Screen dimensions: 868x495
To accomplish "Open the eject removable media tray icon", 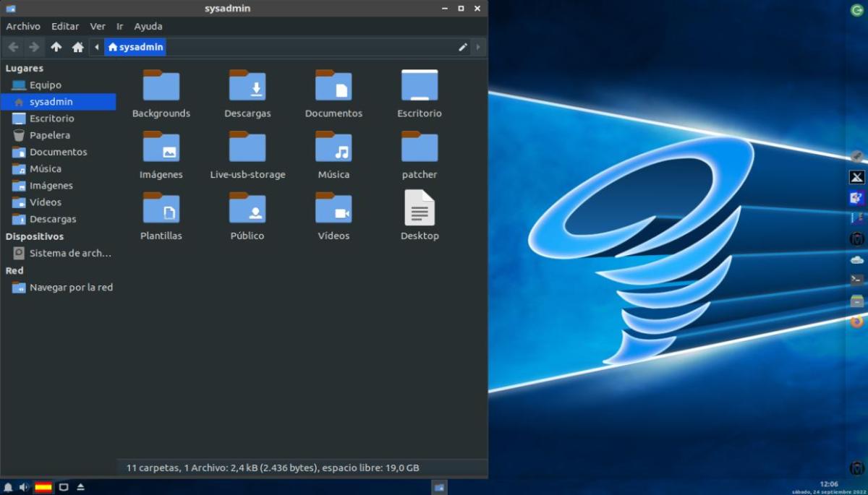I will pyautogui.click(x=81, y=487).
